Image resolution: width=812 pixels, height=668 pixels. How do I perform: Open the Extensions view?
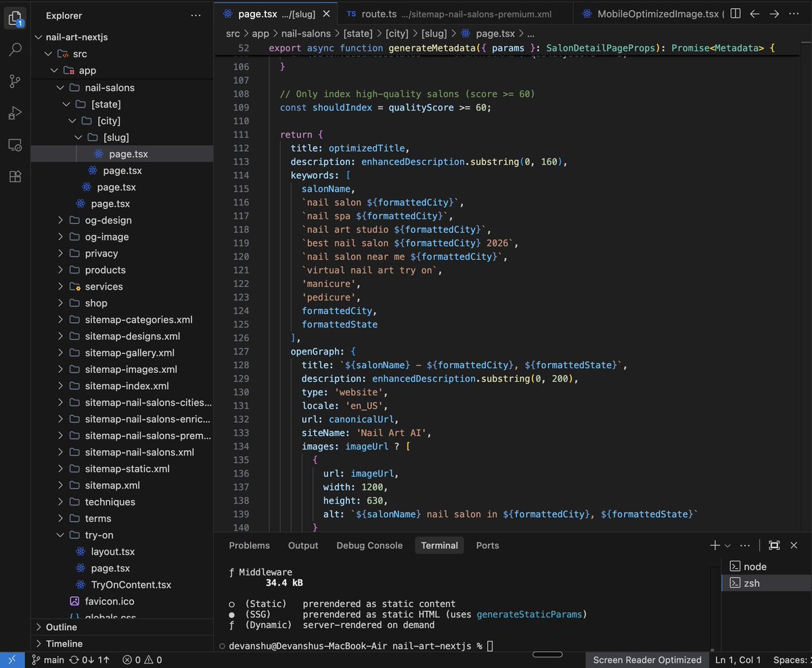(15, 177)
